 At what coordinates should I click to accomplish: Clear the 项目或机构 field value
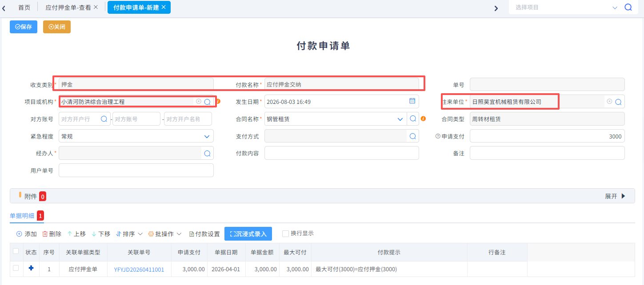[x=199, y=101]
